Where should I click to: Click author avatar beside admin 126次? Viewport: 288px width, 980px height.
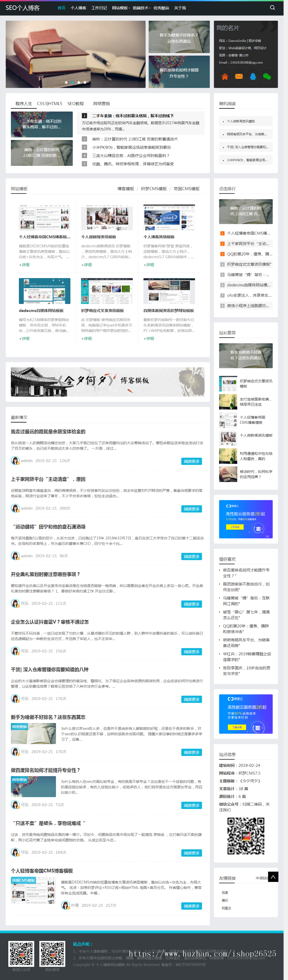(x=15, y=461)
